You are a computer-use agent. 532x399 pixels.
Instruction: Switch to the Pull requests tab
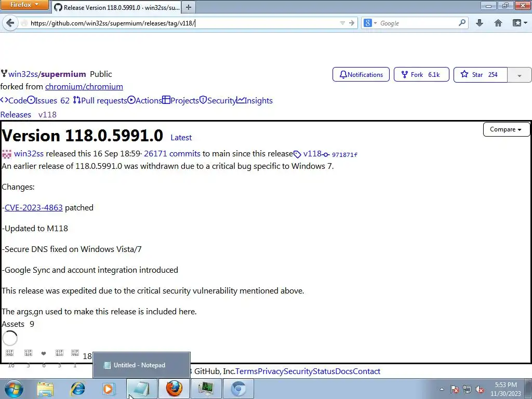click(x=100, y=100)
